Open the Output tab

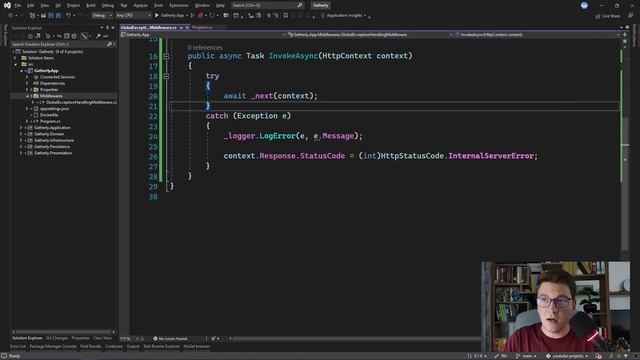click(x=133, y=346)
